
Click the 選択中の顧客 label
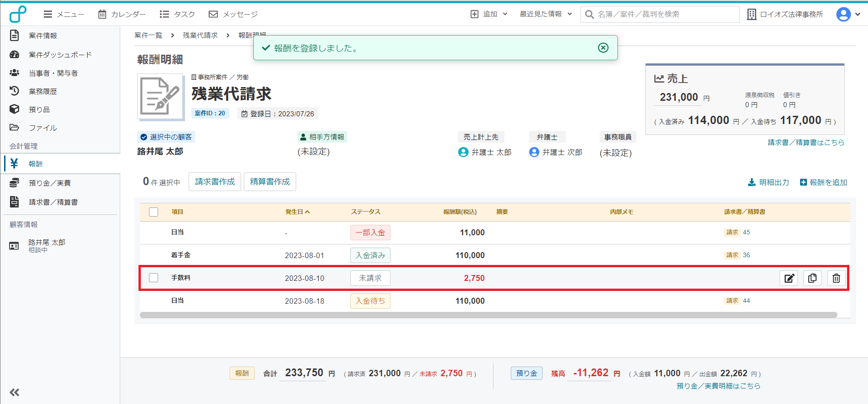tap(166, 137)
